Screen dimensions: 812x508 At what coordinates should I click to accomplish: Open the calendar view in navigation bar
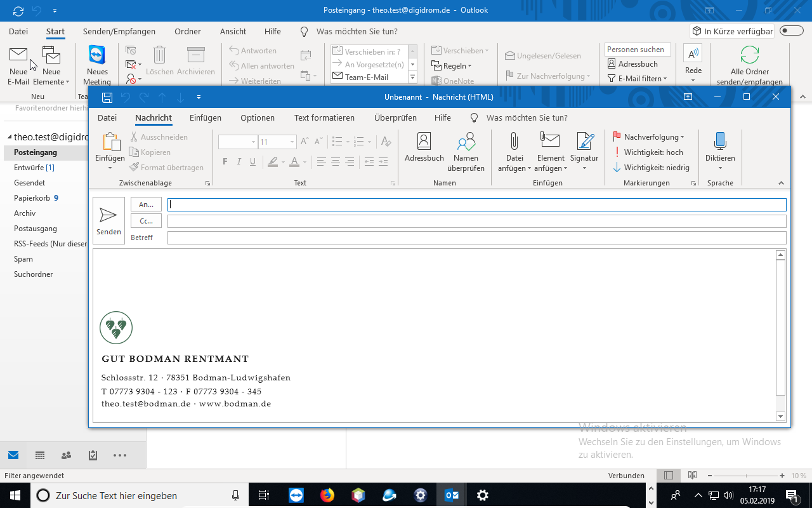click(x=39, y=455)
